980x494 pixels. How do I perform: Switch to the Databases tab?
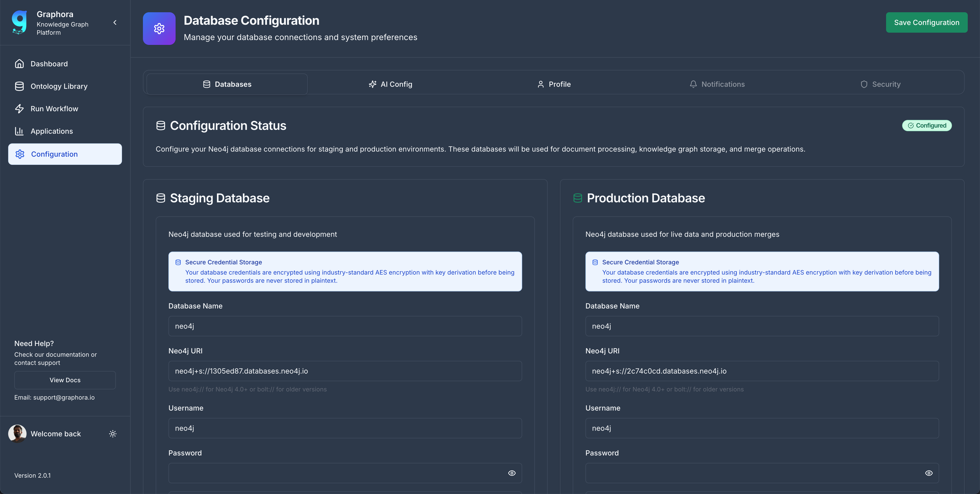tap(227, 84)
